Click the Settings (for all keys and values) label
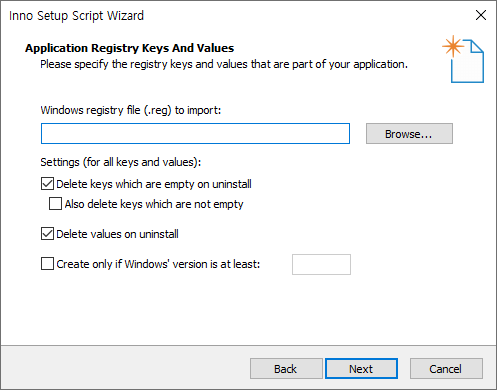Viewport: 497px width, 390px height. pyautogui.click(x=121, y=162)
